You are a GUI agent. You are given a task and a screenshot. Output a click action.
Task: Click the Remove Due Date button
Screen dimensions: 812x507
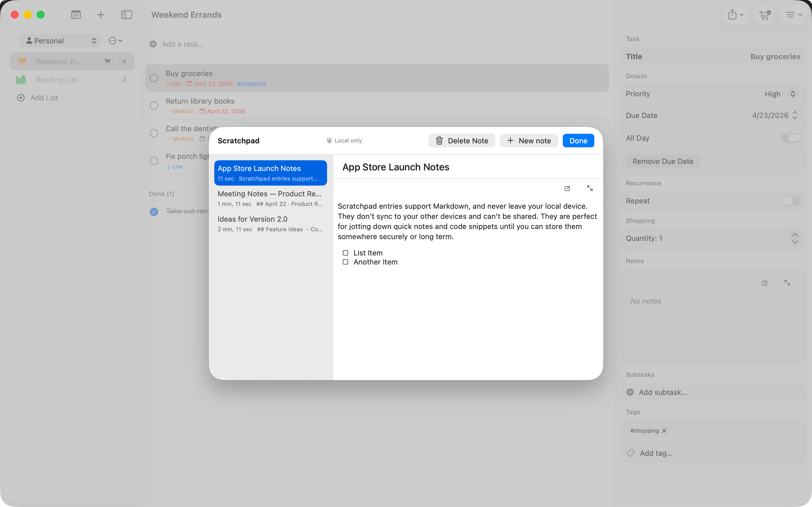coord(662,161)
